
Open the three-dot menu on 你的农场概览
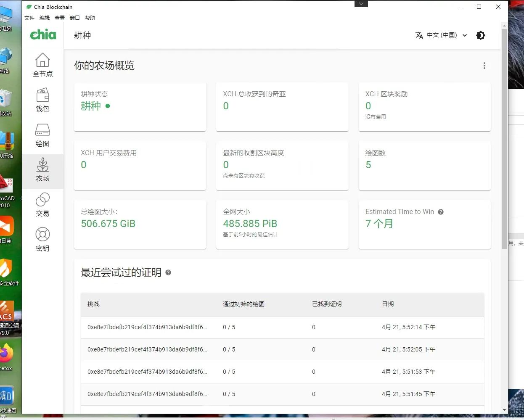click(484, 66)
